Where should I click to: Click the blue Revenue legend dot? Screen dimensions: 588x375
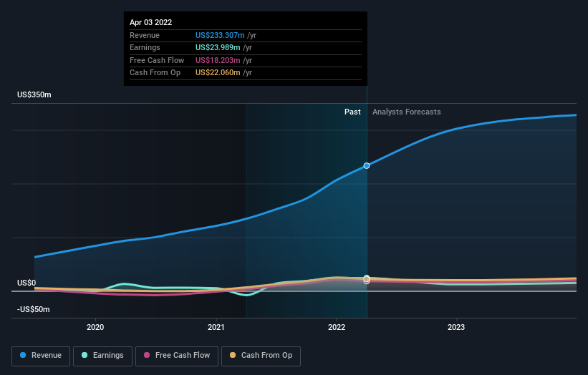coord(23,355)
